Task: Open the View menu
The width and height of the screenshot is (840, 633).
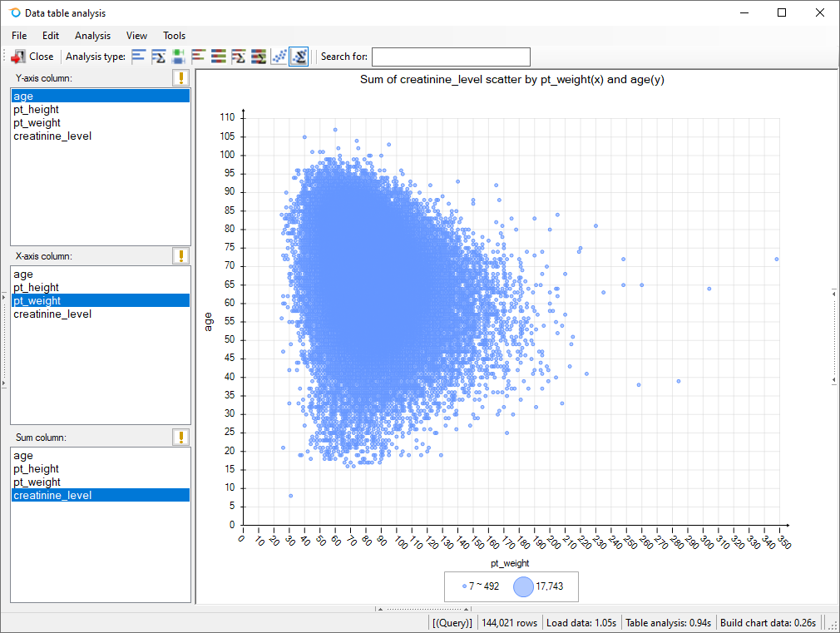Action: 136,36
